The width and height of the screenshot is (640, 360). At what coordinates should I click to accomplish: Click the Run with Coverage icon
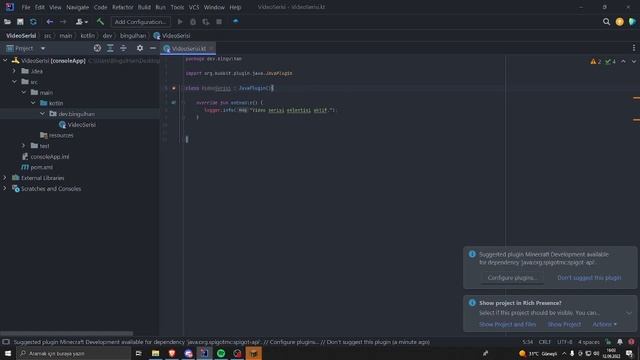(206, 22)
